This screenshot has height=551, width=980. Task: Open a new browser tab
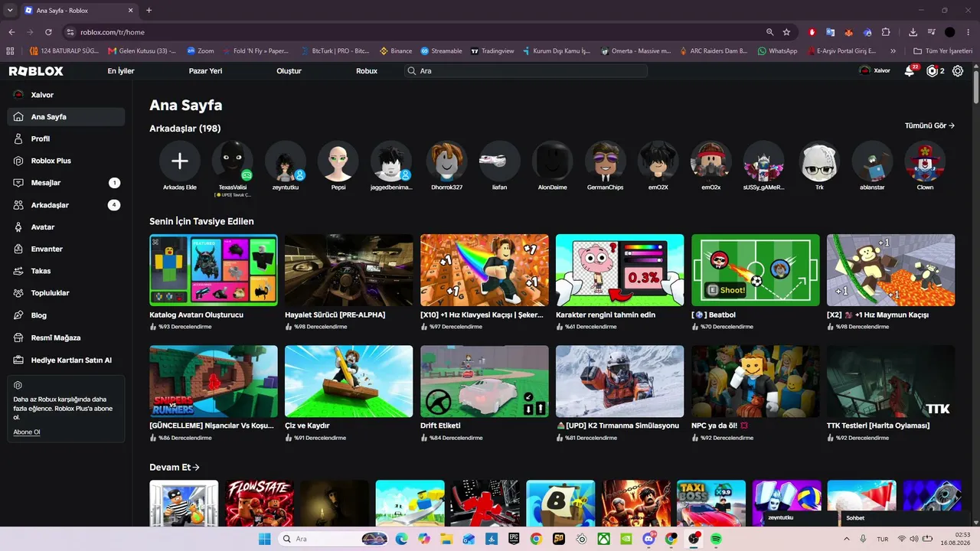tap(149, 11)
